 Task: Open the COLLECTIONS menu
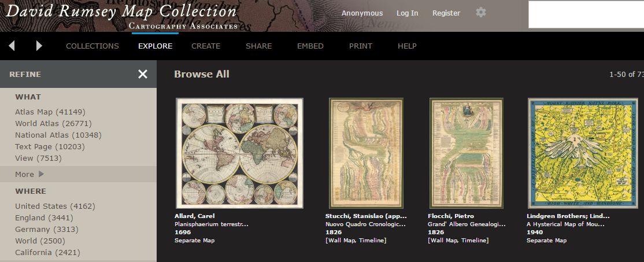(92, 46)
